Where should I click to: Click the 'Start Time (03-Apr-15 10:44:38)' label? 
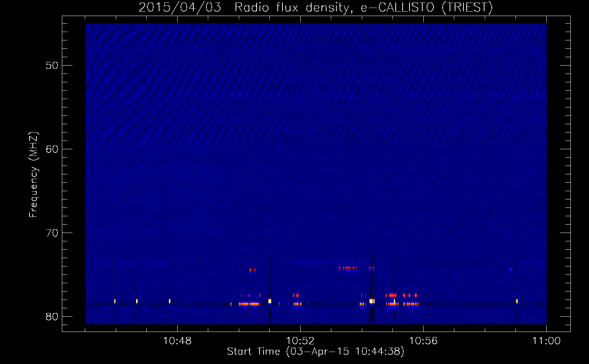316,351
